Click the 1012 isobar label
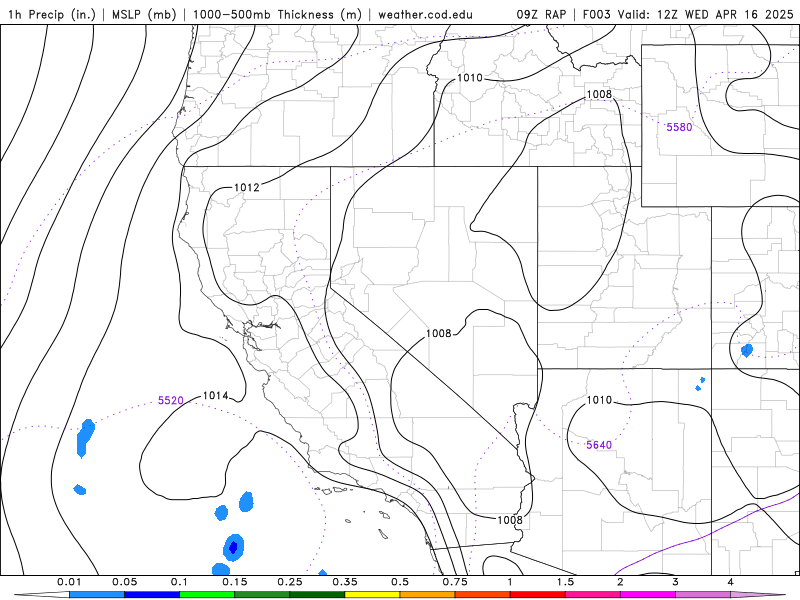Image resolution: width=800 pixels, height=600 pixels. coord(247,187)
